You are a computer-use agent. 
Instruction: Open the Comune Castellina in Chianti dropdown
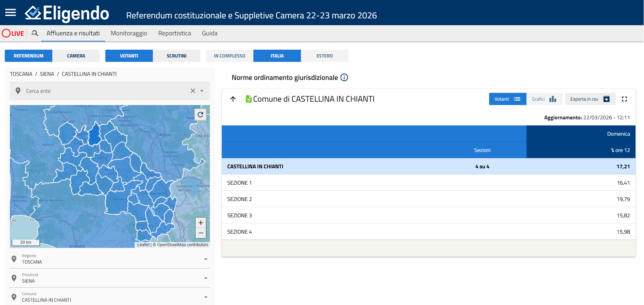[205, 297]
